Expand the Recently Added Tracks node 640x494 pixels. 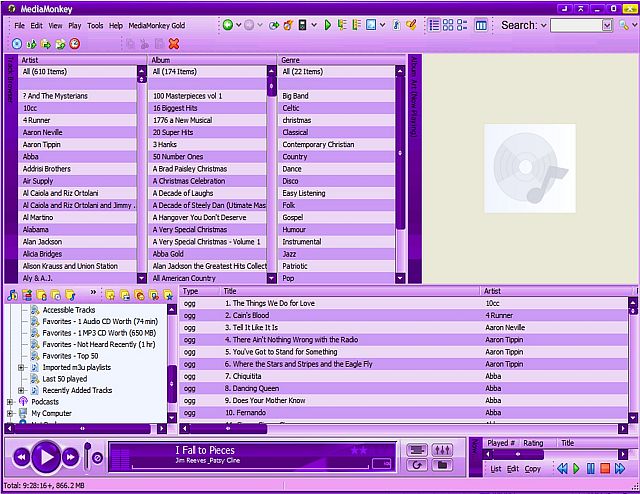click(21, 390)
